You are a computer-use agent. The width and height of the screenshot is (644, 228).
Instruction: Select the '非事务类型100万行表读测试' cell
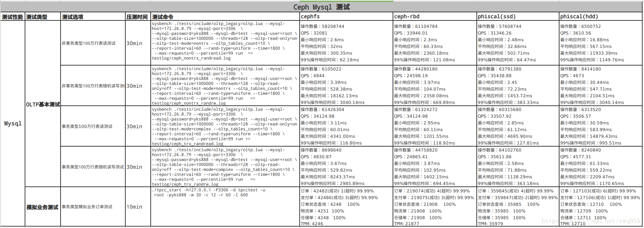tap(93, 43)
